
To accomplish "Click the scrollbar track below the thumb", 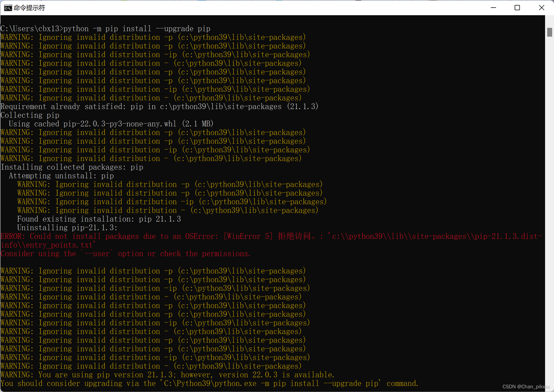I will (x=550, y=184).
